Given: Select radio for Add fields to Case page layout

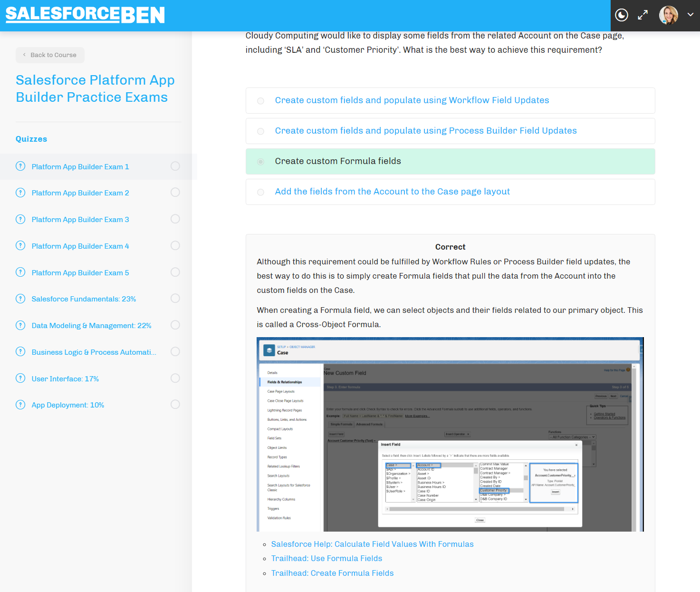Looking at the screenshot, I should tap(260, 192).
